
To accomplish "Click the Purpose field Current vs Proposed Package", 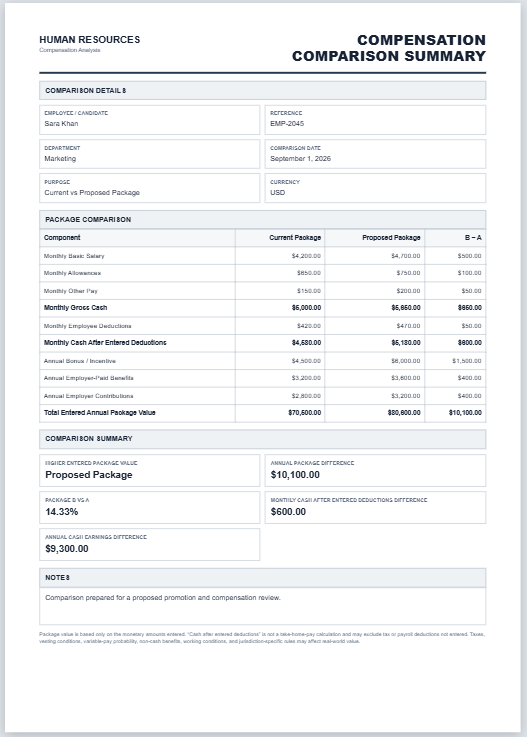I will coord(149,188).
